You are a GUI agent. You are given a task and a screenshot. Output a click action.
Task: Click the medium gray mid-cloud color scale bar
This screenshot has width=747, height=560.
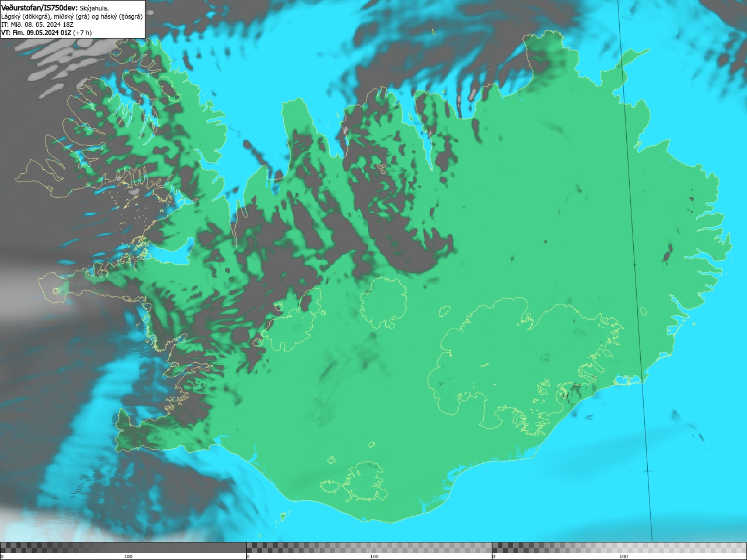(369, 548)
